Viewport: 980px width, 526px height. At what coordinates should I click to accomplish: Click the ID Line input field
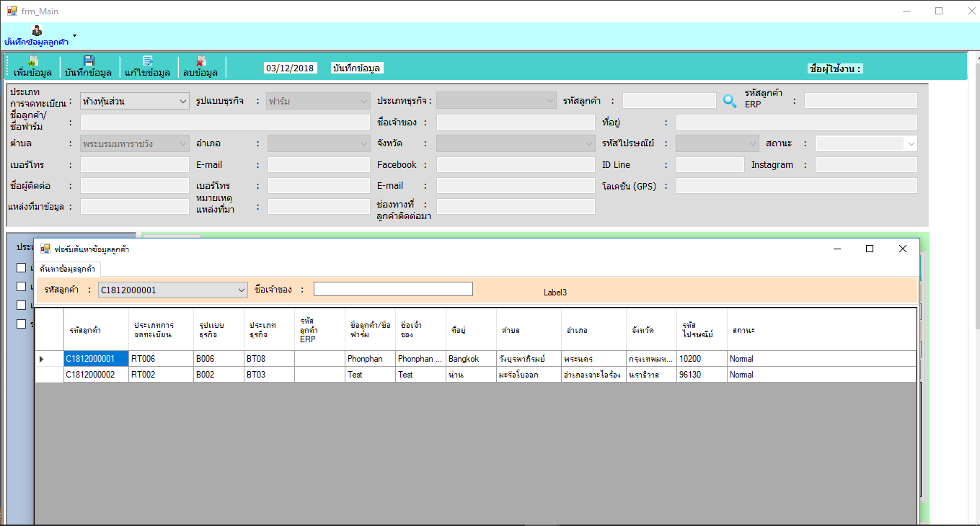coord(710,165)
